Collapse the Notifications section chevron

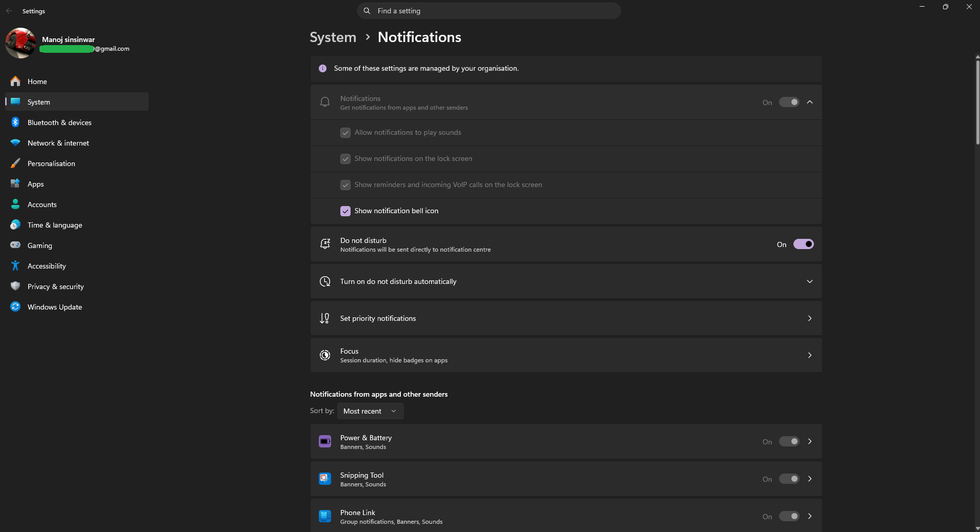click(x=810, y=103)
